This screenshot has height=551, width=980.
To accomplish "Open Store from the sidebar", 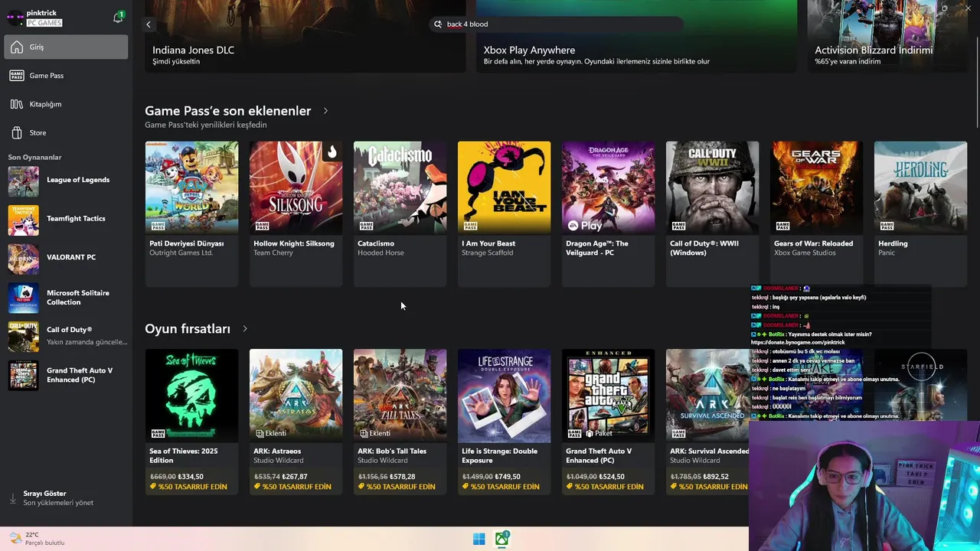I will tap(66, 132).
